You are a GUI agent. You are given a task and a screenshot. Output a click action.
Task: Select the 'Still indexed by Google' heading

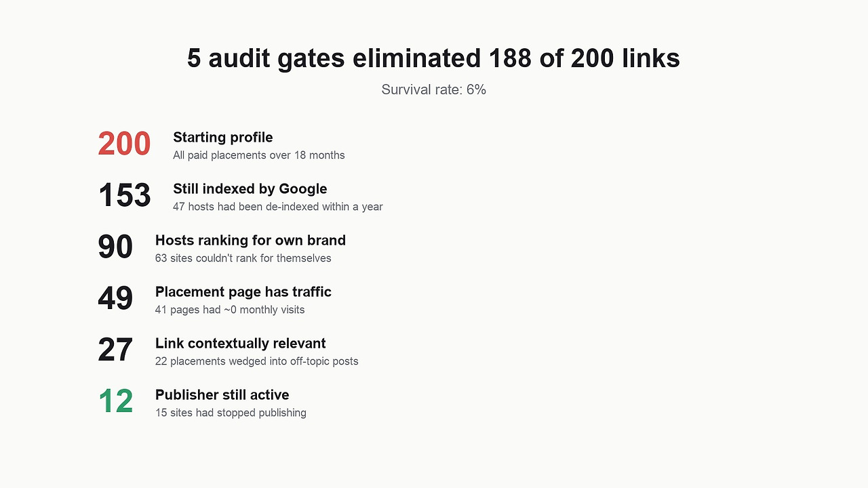point(250,188)
